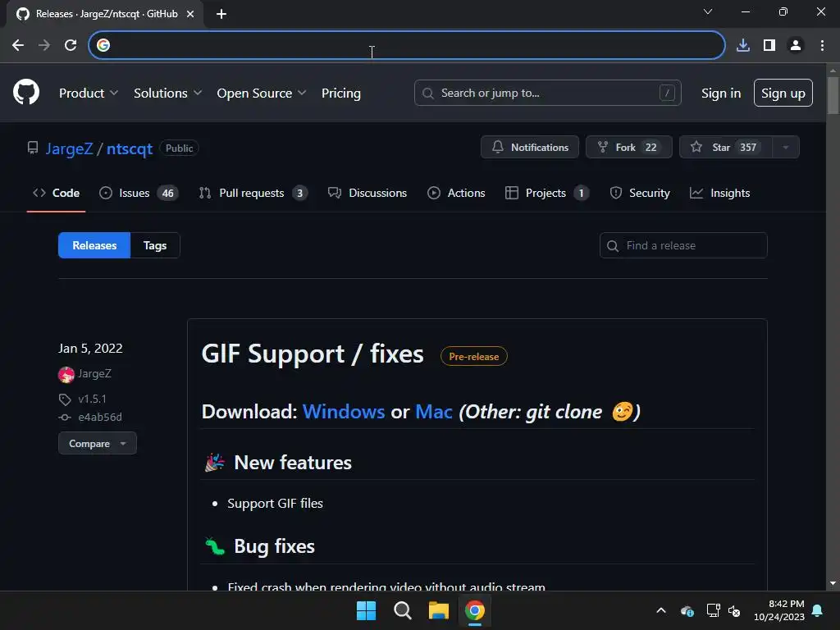840x630 pixels.
Task: Expand the Open Source menu
Action: click(x=262, y=93)
